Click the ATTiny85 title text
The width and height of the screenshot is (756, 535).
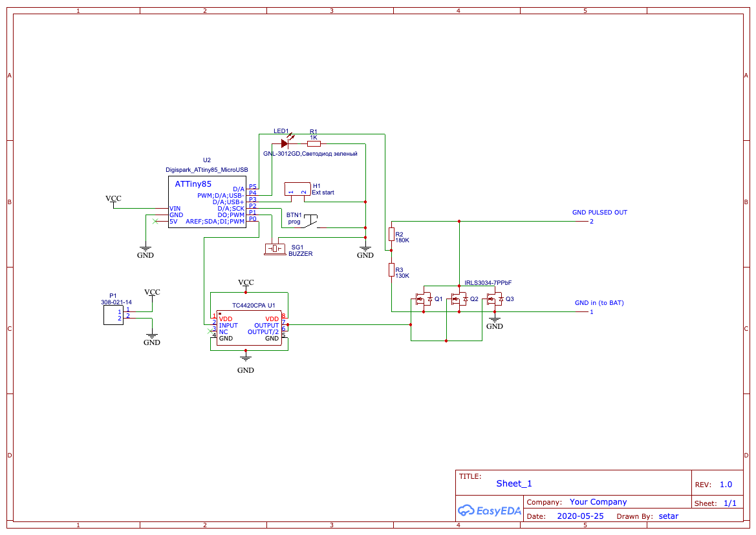tap(193, 184)
